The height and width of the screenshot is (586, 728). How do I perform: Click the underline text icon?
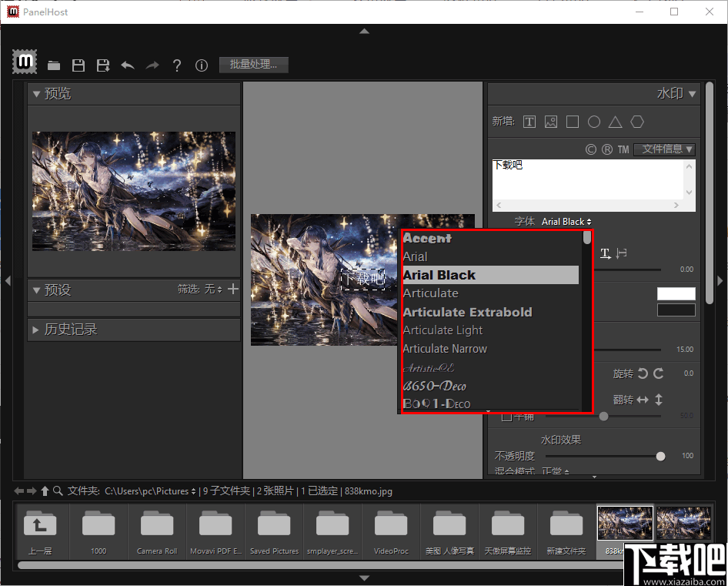point(605,253)
